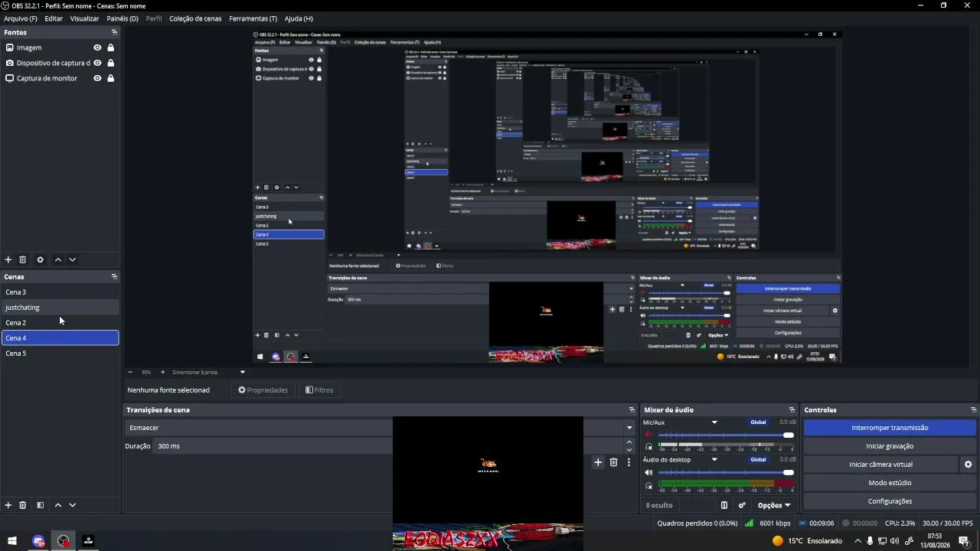Open system volume icon in tray
980x551 pixels.
896,541
